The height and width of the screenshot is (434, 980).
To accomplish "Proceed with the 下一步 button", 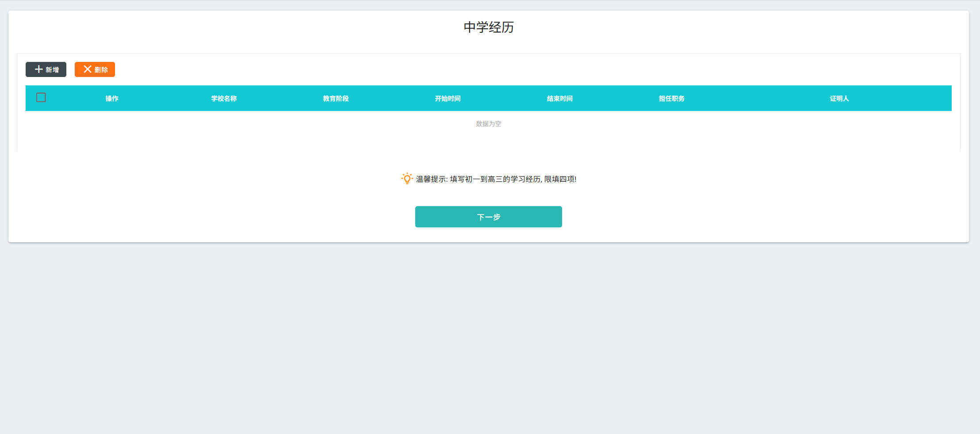I will (x=488, y=217).
